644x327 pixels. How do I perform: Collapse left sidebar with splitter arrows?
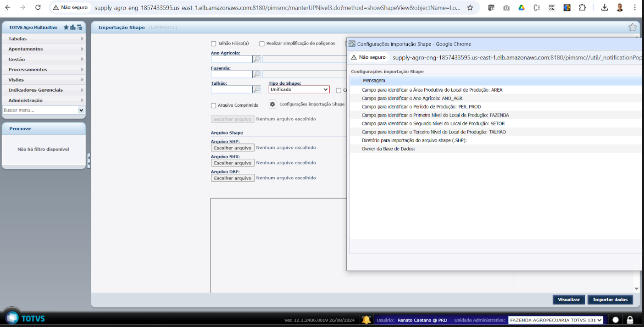[x=89, y=161]
